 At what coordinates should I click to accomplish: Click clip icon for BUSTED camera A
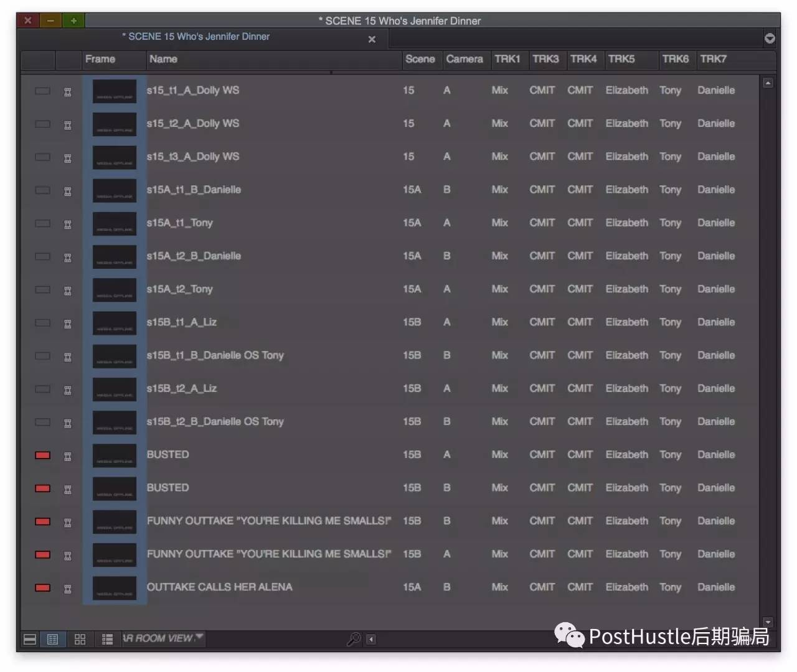tap(68, 456)
